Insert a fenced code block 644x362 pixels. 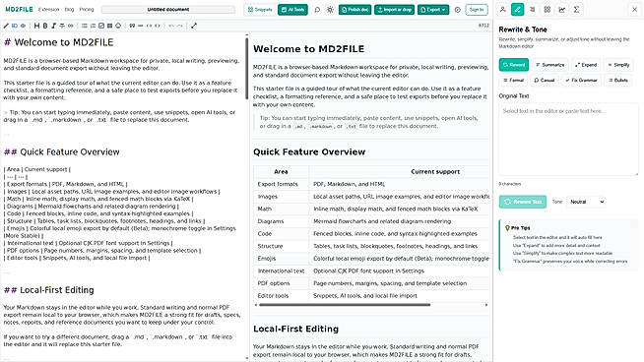[158, 26]
